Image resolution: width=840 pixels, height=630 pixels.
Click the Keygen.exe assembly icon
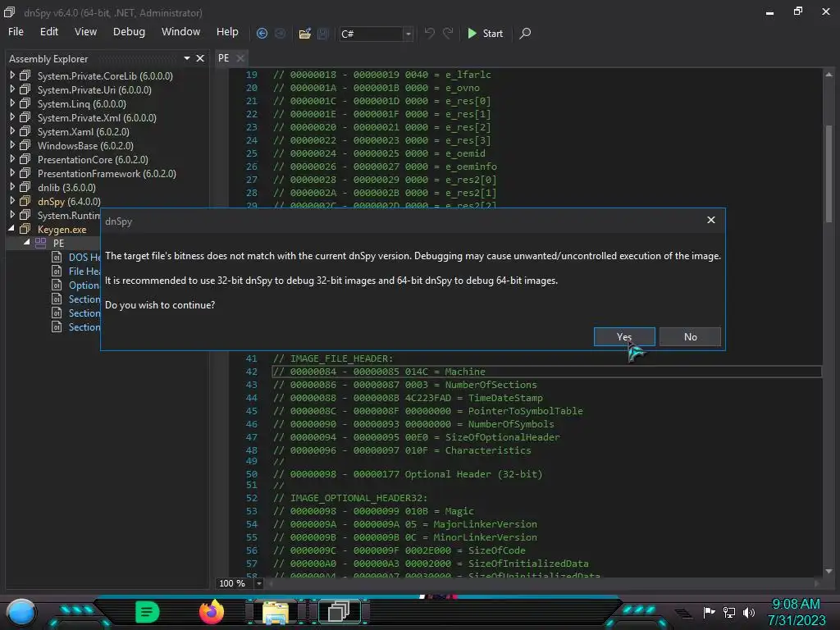pos(25,229)
